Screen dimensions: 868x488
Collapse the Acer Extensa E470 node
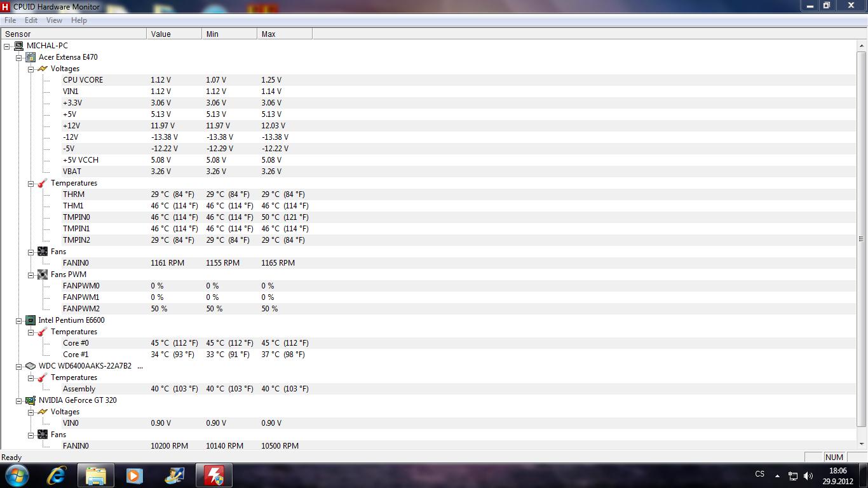coord(19,57)
